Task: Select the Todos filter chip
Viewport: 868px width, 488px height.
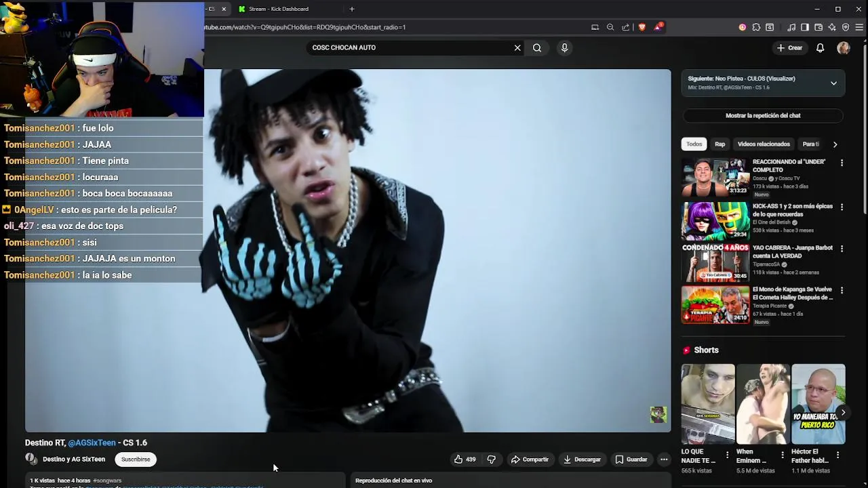Action: (694, 144)
